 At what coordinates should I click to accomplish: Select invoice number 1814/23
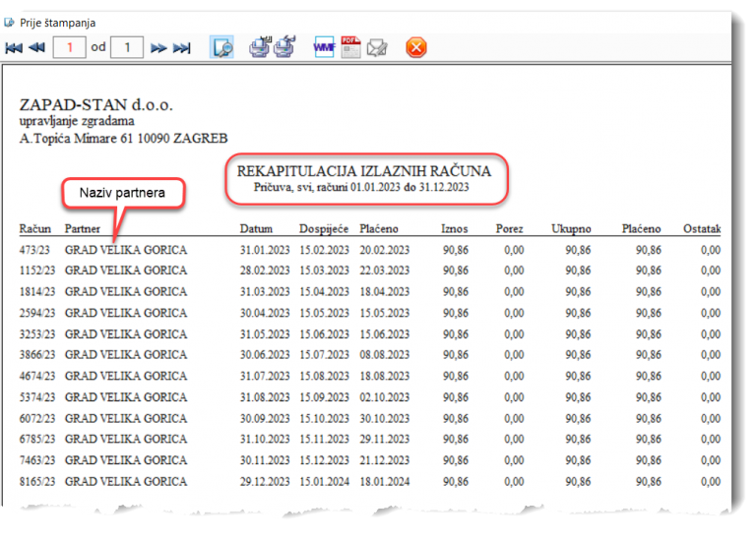37,292
